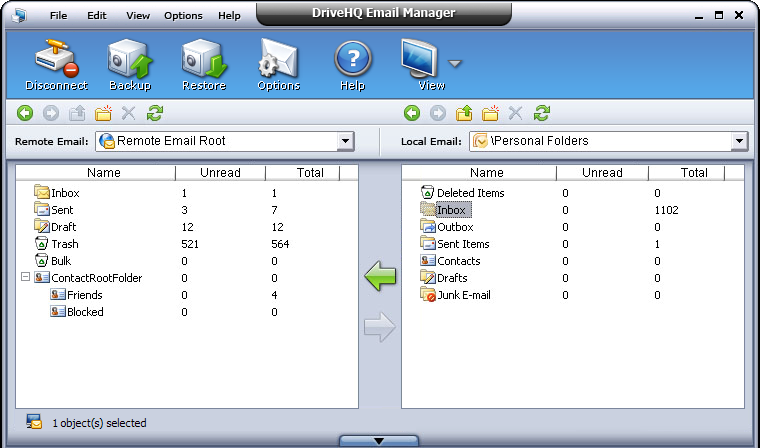Click the Restore safe icon
The height and width of the screenshot is (448, 760).
click(204, 65)
